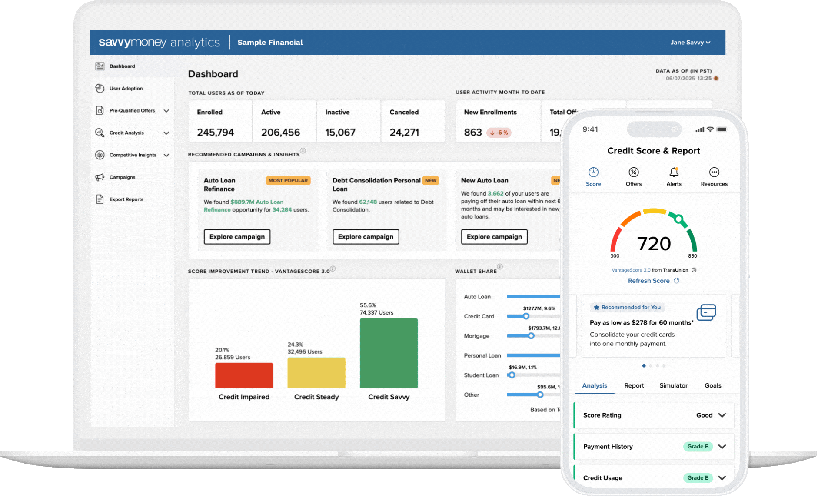Expand Pre-Qualified Offers menu chevron
This screenshot has width=818, height=504.
click(x=166, y=111)
